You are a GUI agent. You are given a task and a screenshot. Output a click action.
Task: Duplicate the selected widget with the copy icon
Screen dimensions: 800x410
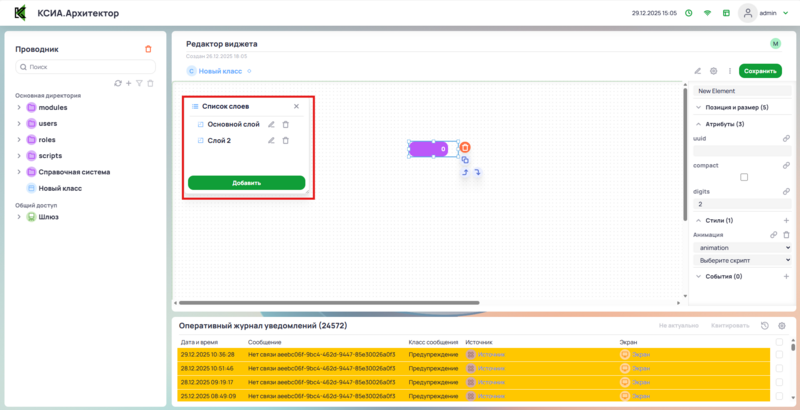[465, 160]
